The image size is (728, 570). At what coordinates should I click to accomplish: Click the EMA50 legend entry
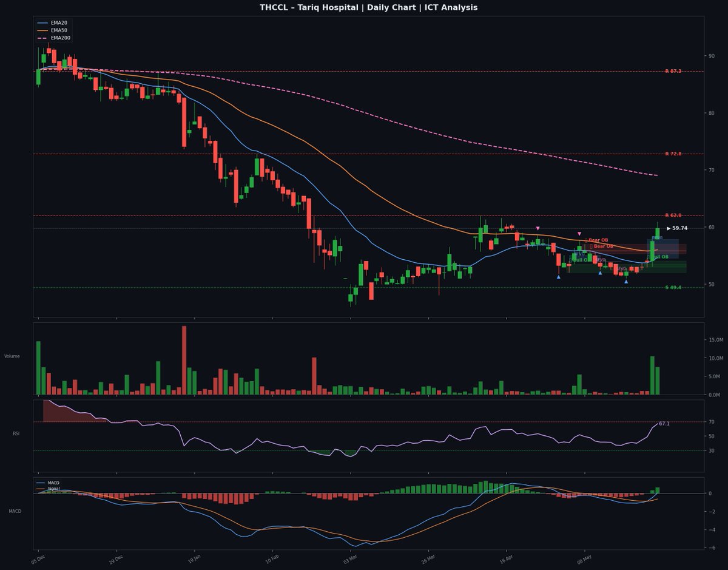(52, 30)
